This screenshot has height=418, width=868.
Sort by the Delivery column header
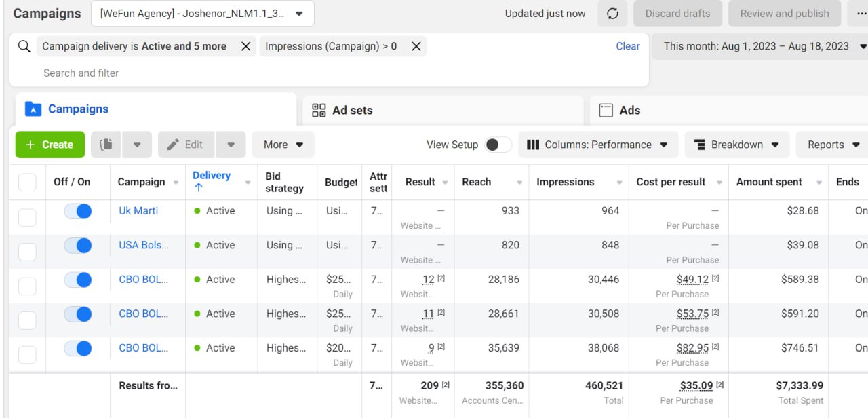[212, 176]
